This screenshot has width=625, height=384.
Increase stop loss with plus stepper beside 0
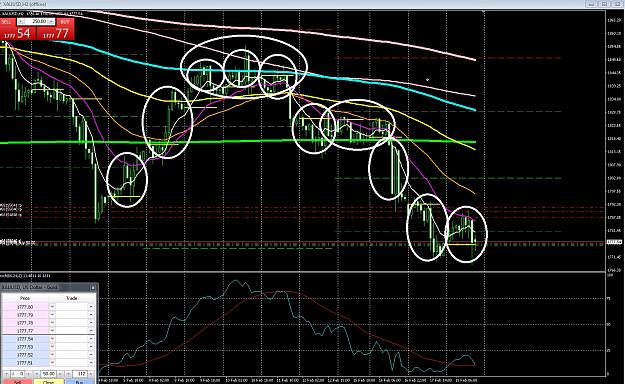[29, 374]
